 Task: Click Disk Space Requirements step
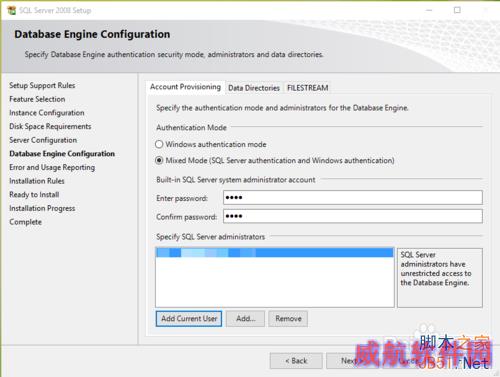click(x=50, y=127)
